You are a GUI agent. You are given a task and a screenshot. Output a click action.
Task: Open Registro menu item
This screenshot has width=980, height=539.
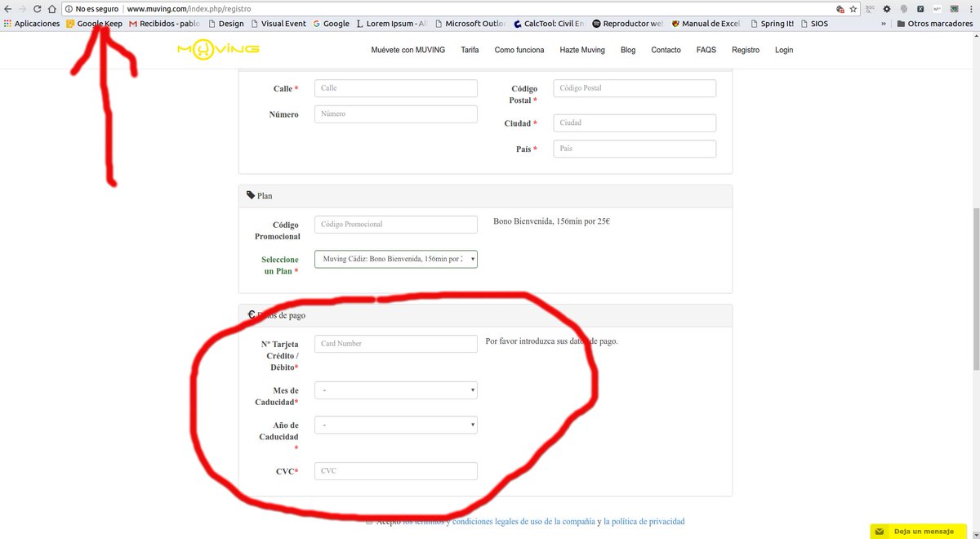tap(746, 50)
